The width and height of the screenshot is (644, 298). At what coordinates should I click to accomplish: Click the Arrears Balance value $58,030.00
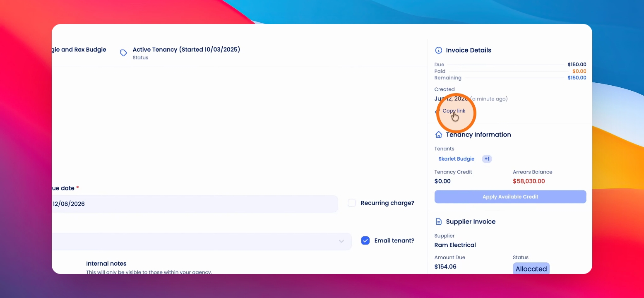(529, 181)
